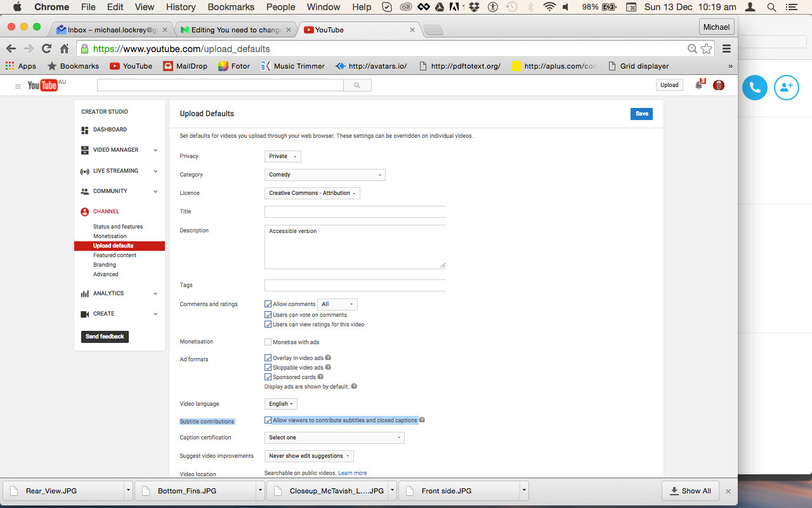Open the Apps bookmarks shortcut
Image resolution: width=812 pixels, height=508 pixels.
click(21, 66)
